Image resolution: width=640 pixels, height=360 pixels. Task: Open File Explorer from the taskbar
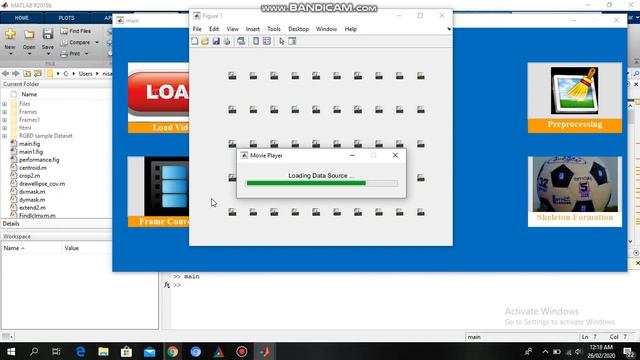tap(103, 351)
